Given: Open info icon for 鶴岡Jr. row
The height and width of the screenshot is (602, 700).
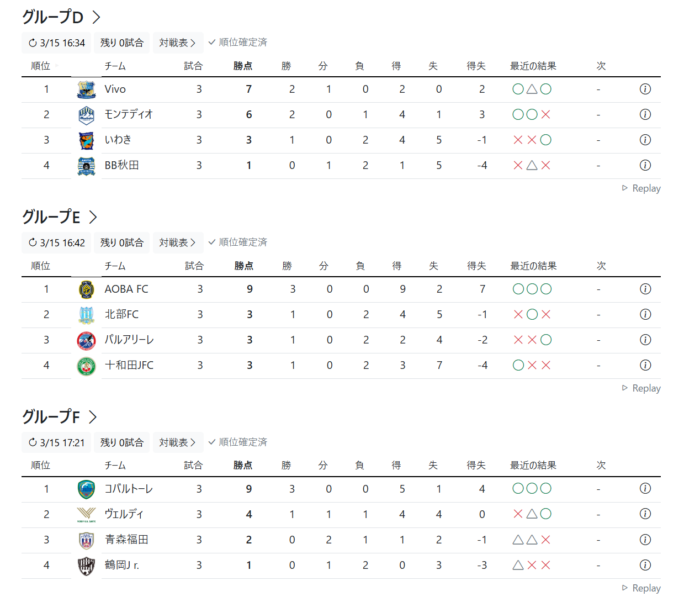Looking at the screenshot, I should (645, 565).
